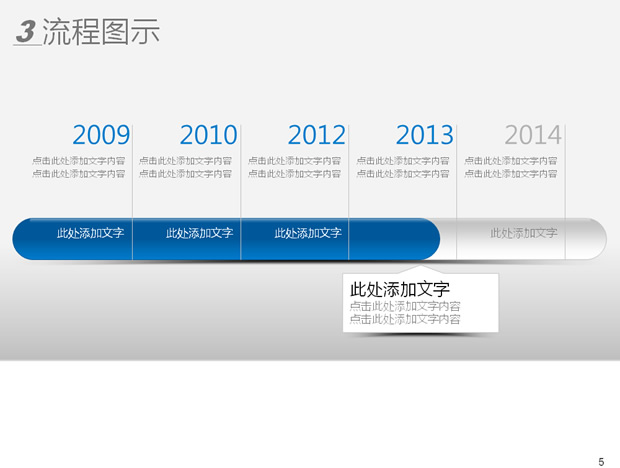The image size is (620, 468).
Task: Click the description text below 2009
Action: (79, 167)
